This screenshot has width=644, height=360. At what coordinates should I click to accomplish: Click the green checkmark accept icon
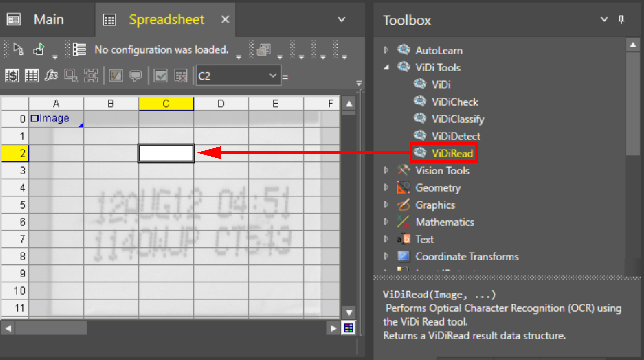click(x=160, y=75)
